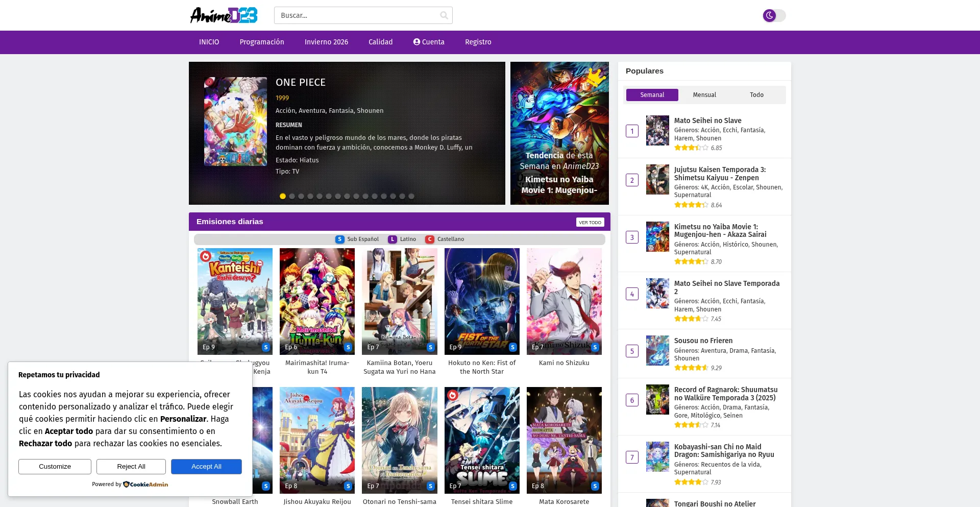Click star rating 9.29 for Frieren
The image size is (980, 507).
click(691, 368)
